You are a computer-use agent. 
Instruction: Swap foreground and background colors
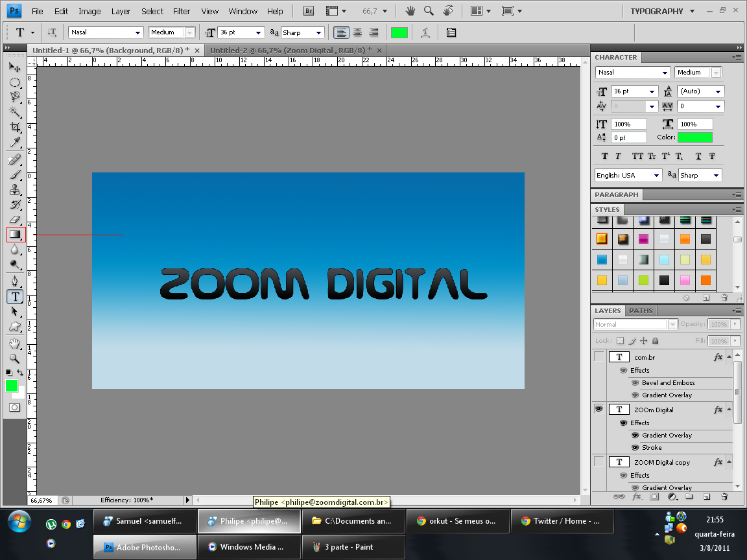click(x=20, y=373)
